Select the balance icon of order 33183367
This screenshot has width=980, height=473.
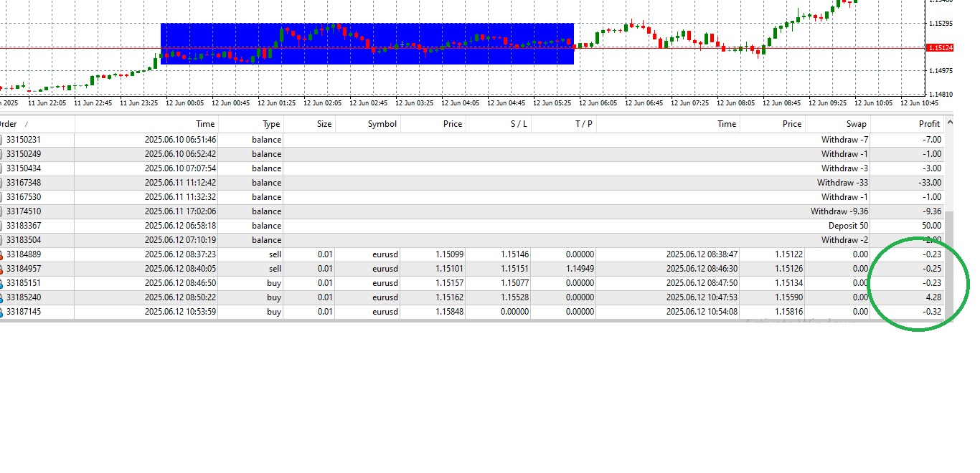[1, 226]
